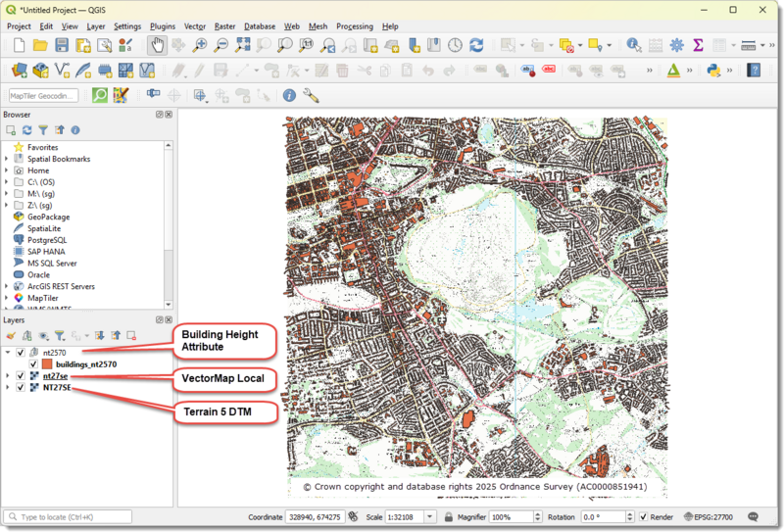784x532 pixels.
Task: Expand Spatial Bookmarks in Browser
Action: coord(7,159)
